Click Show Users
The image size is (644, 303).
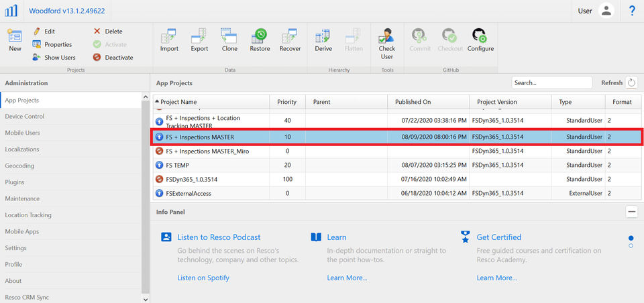(x=54, y=58)
